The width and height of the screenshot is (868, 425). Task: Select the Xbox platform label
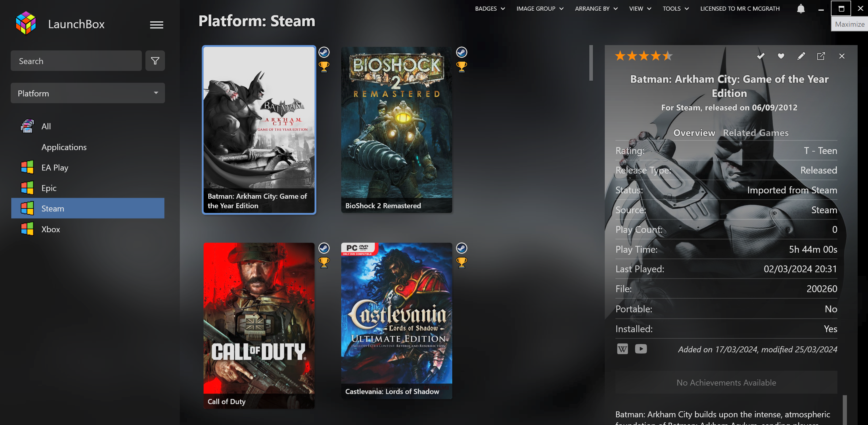[x=50, y=229]
